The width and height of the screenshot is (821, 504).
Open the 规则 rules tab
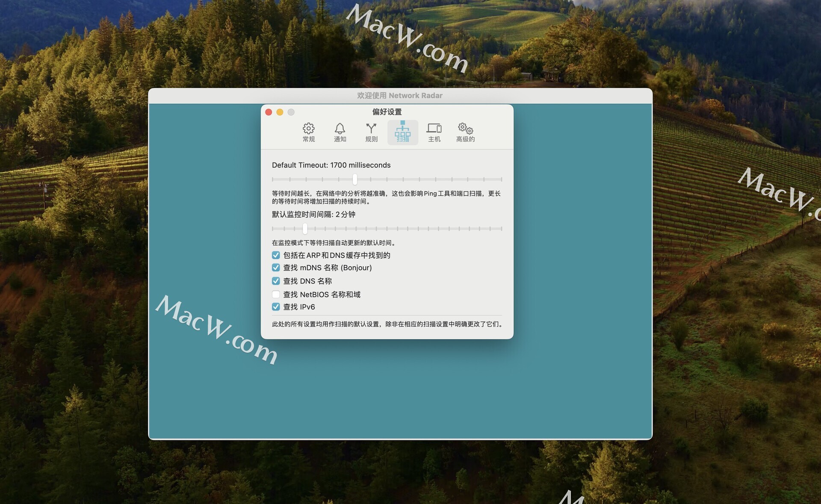[371, 133]
